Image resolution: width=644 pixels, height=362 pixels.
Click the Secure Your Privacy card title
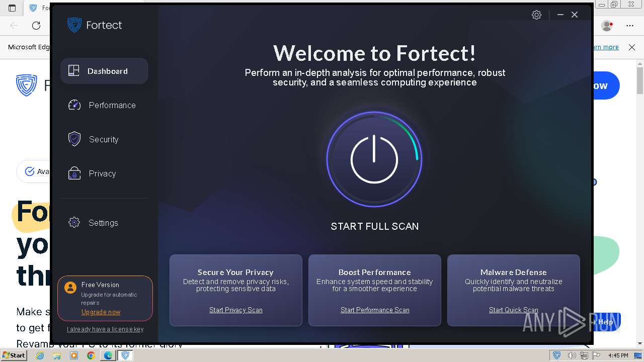[x=235, y=273]
